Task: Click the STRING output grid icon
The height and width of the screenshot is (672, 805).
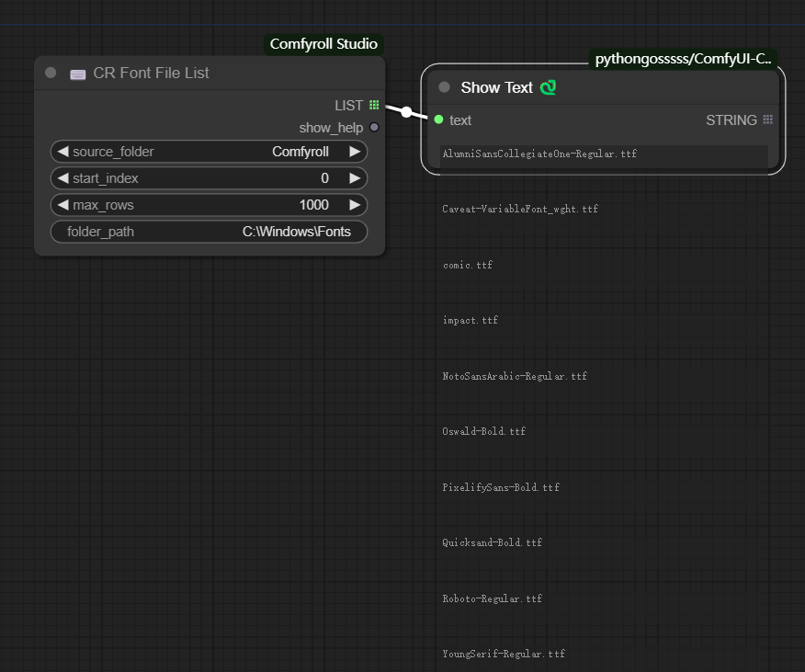Action: pyautogui.click(x=767, y=120)
